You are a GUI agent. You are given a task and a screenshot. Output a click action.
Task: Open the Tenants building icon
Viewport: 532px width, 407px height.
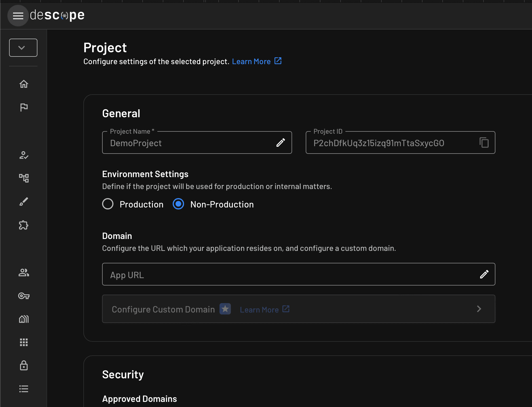coord(24,319)
